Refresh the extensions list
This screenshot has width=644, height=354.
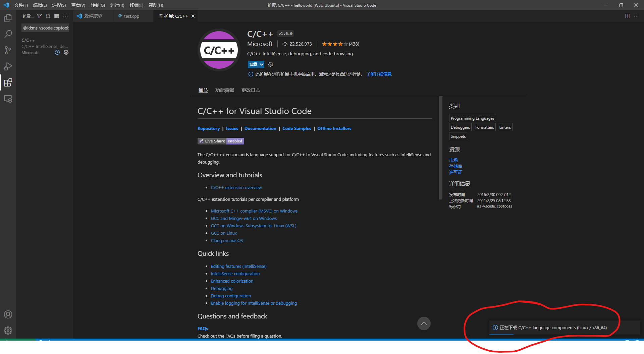(48, 16)
